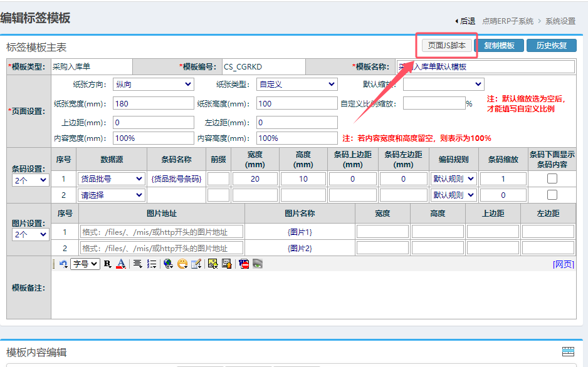Screen dimensions: 588x367
Task: Click the 系统设置 breadcrumb item
Action: tap(560, 21)
